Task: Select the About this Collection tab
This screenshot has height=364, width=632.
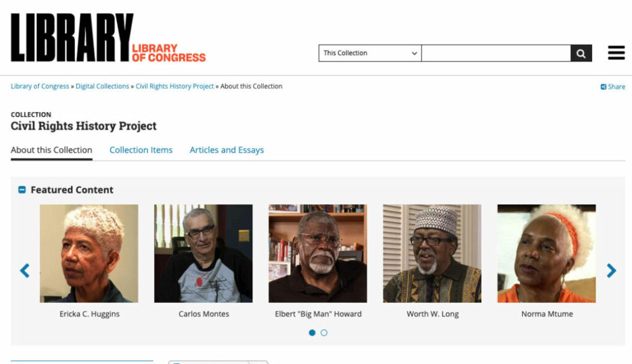Action: click(x=52, y=150)
